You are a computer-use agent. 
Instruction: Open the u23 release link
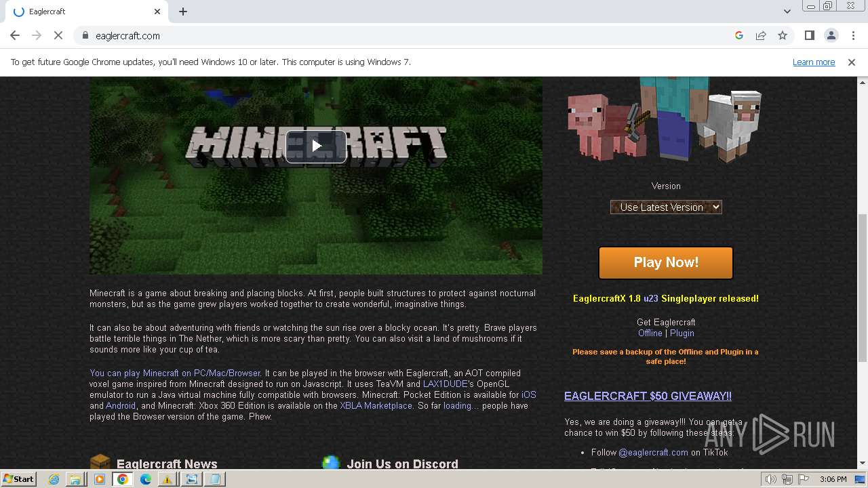coord(650,298)
